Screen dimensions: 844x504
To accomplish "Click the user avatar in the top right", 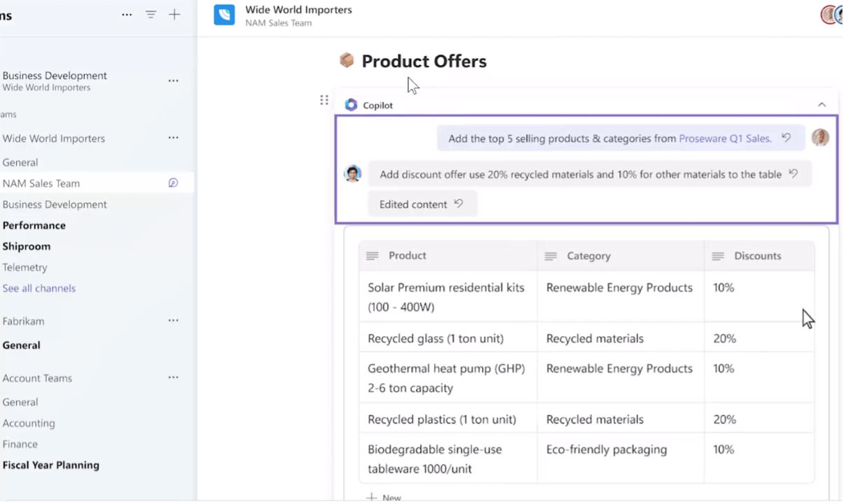I will pyautogui.click(x=829, y=14).
